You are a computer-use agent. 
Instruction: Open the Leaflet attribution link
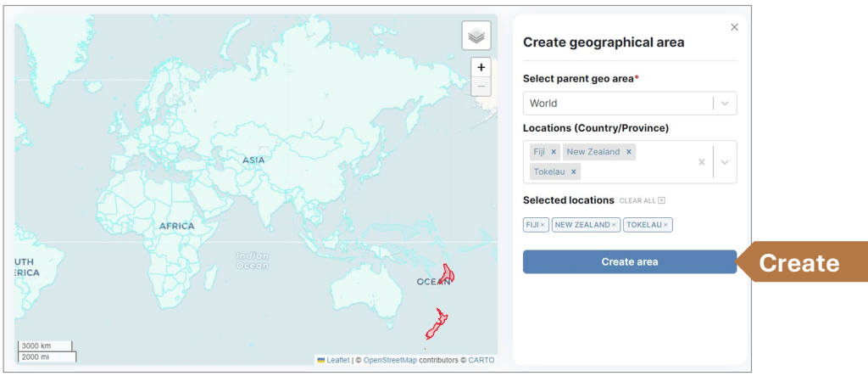coord(337,360)
